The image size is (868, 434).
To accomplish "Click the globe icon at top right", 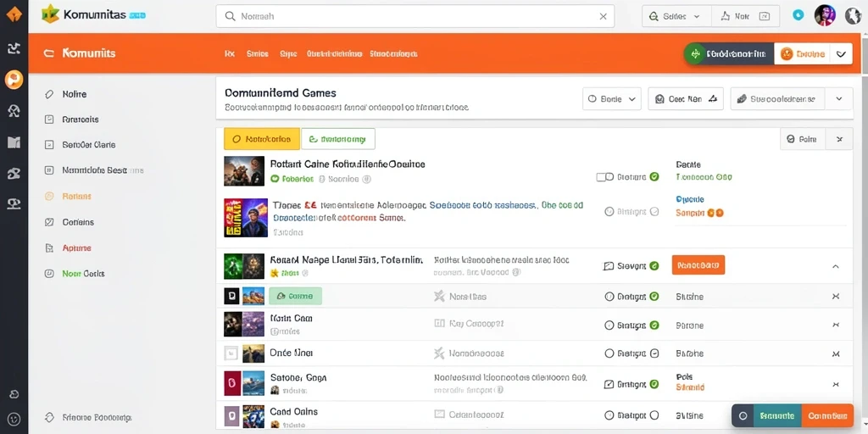I will (x=853, y=15).
